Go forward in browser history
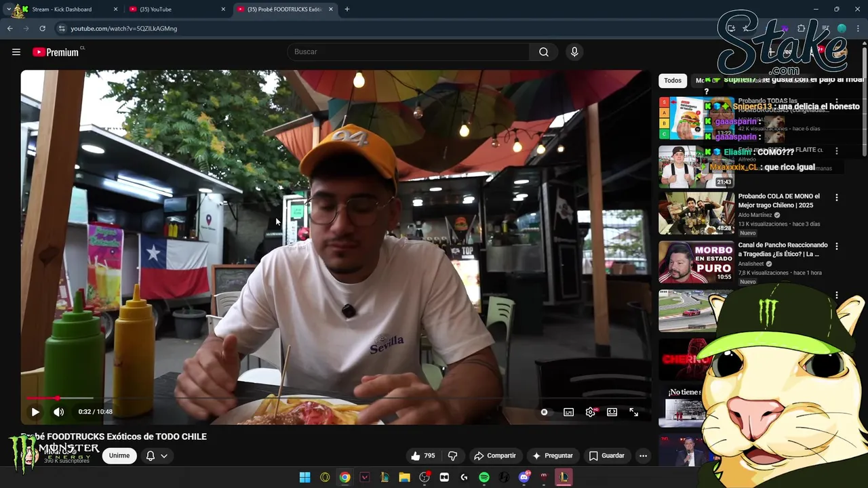Image resolution: width=868 pixels, height=488 pixels. [x=26, y=28]
